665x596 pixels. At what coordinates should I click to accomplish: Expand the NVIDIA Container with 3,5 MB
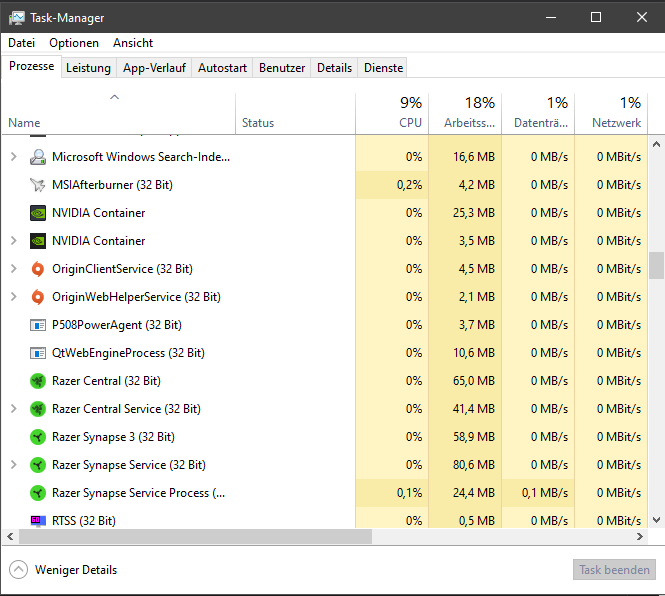[x=14, y=241]
